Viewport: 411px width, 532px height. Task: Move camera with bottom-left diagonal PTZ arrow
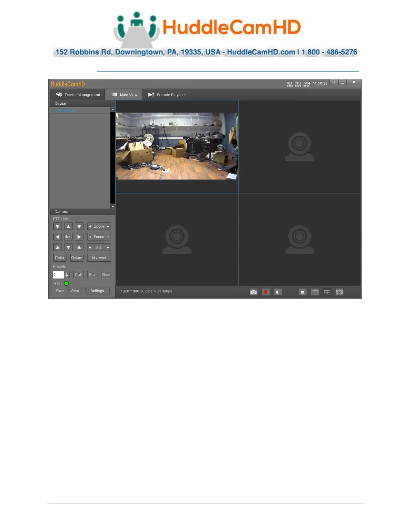[x=57, y=248]
